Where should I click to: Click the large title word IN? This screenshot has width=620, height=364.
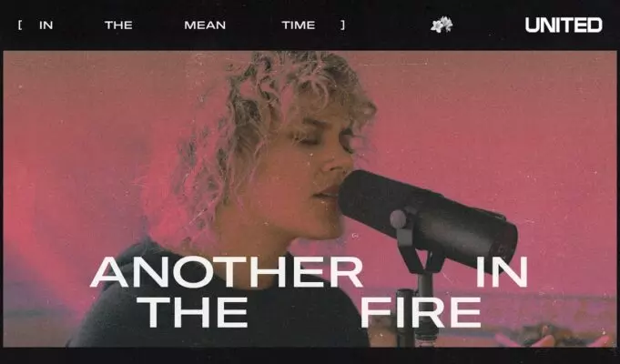click(502, 272)
